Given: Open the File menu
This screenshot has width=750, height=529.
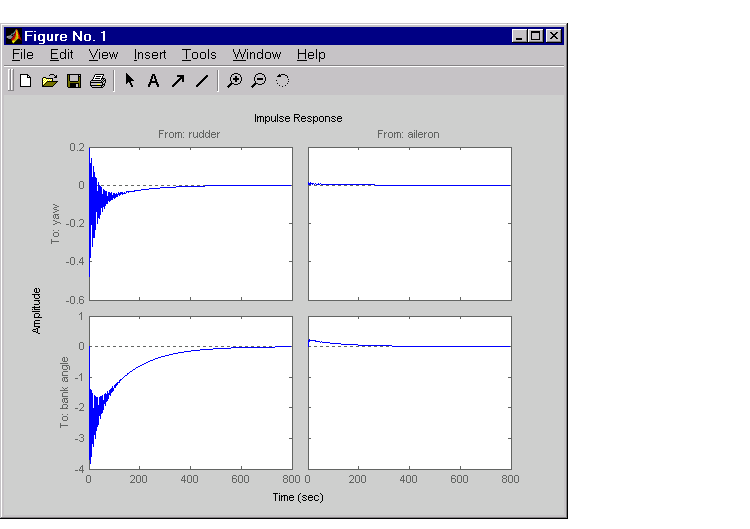Looking at the screenshot, I should pos(23,55).
